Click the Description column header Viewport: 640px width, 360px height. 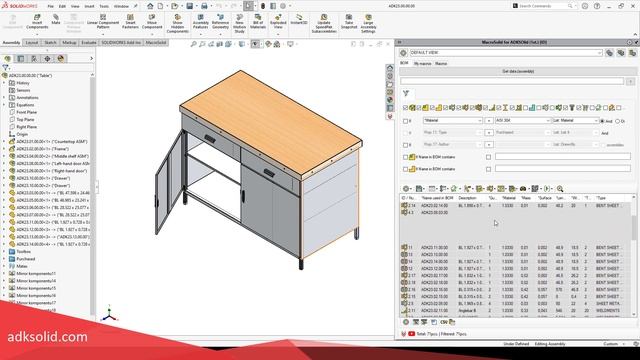pyautogui.click(x=467, y=198)
